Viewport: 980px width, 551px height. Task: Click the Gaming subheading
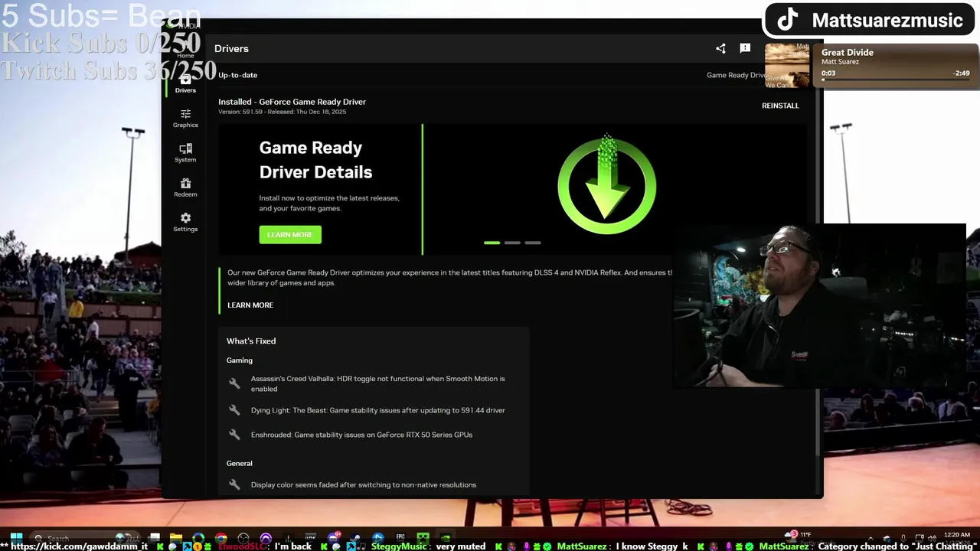[239, 360]
